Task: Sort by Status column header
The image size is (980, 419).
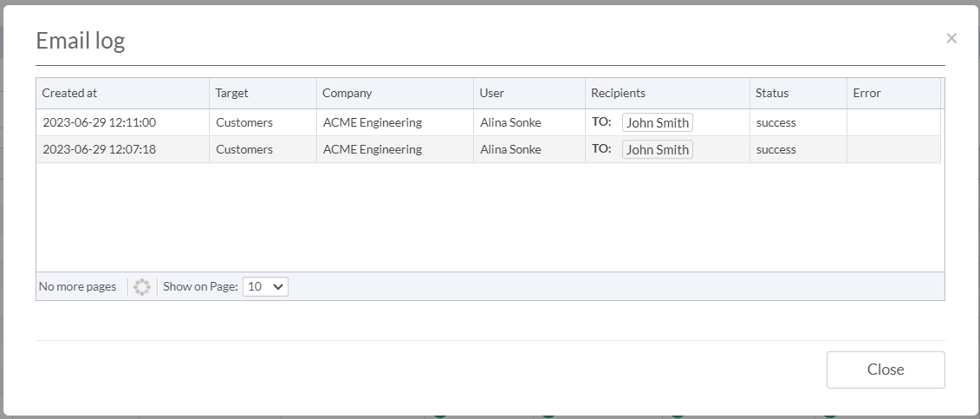Action: (798, 93)
